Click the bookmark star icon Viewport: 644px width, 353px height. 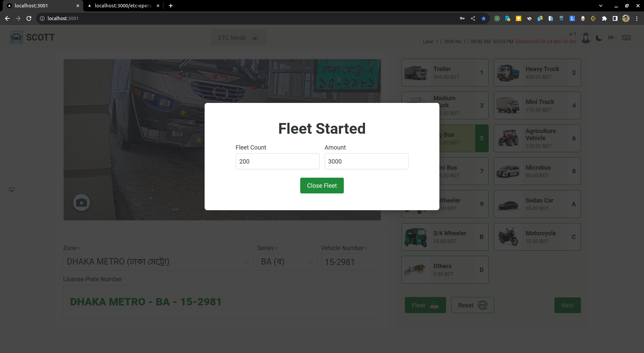coord(484,18)
